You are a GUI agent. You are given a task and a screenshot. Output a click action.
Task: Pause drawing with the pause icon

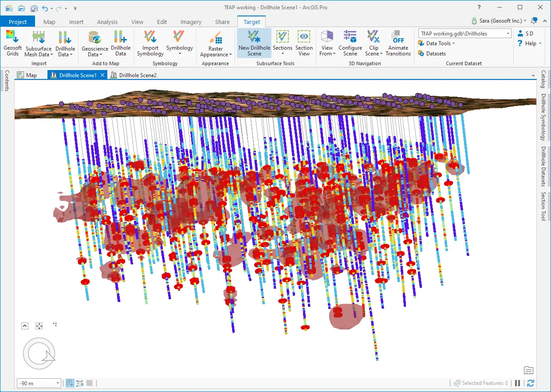pos(518,383)
